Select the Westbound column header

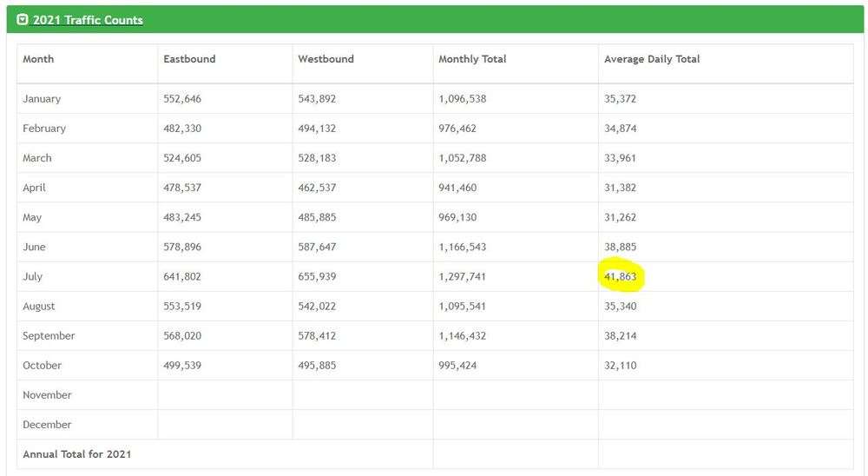(x=325, y=59)
